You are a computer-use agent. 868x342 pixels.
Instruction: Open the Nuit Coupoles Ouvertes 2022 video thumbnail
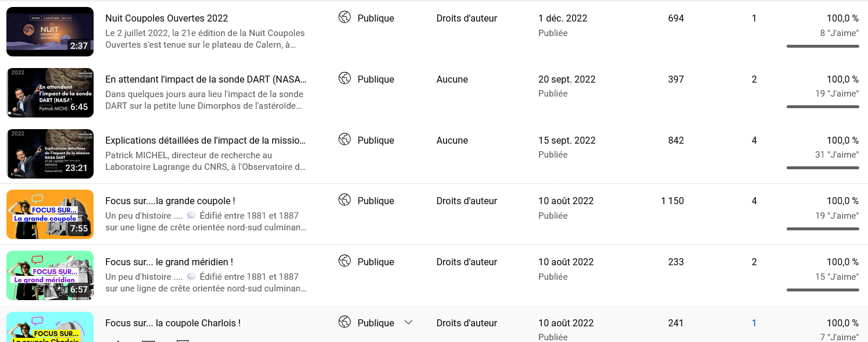coord(50,31)
